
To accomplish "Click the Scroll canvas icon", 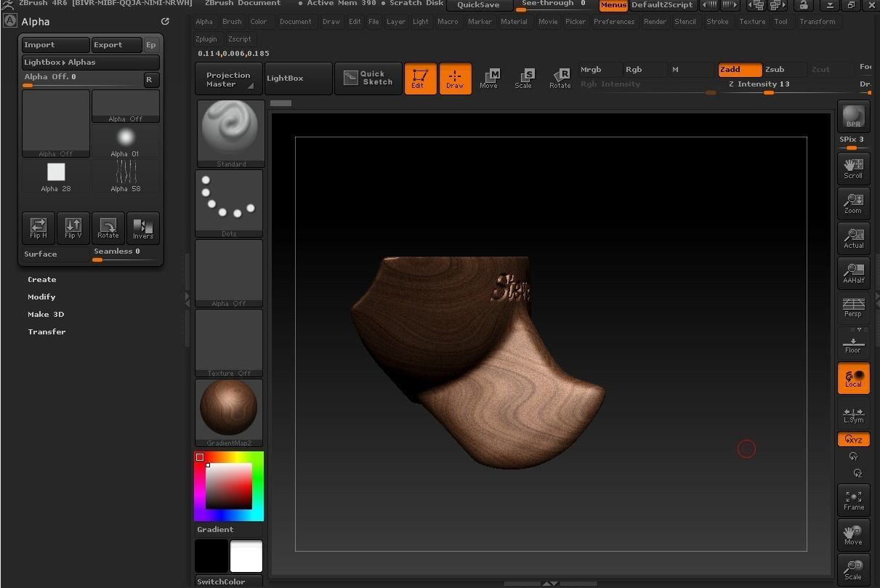I will [x=854, y=169].
